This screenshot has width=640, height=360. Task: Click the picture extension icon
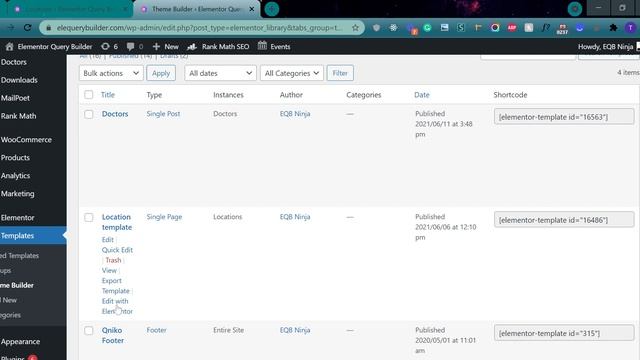pyautogui.click(x=444, y=28)
